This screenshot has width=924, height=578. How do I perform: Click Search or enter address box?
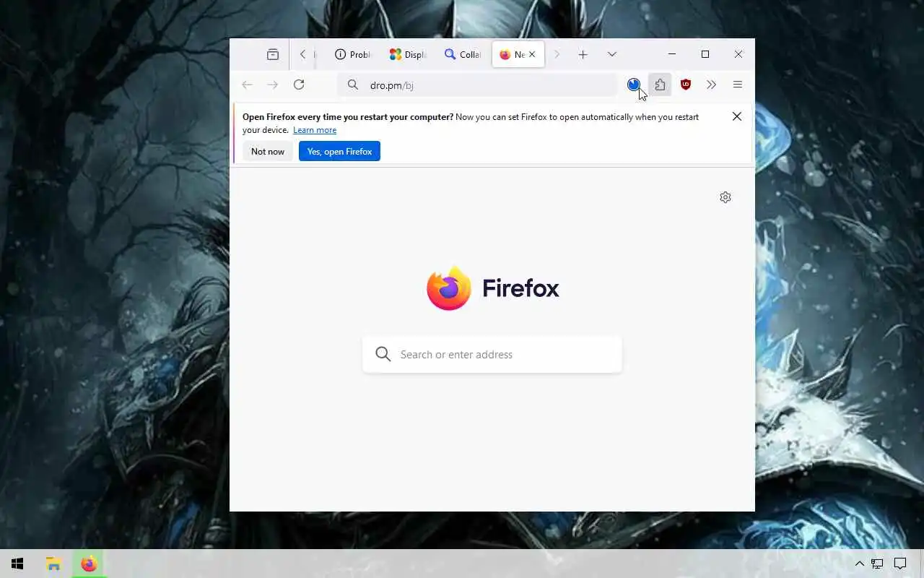coord(492,354)
